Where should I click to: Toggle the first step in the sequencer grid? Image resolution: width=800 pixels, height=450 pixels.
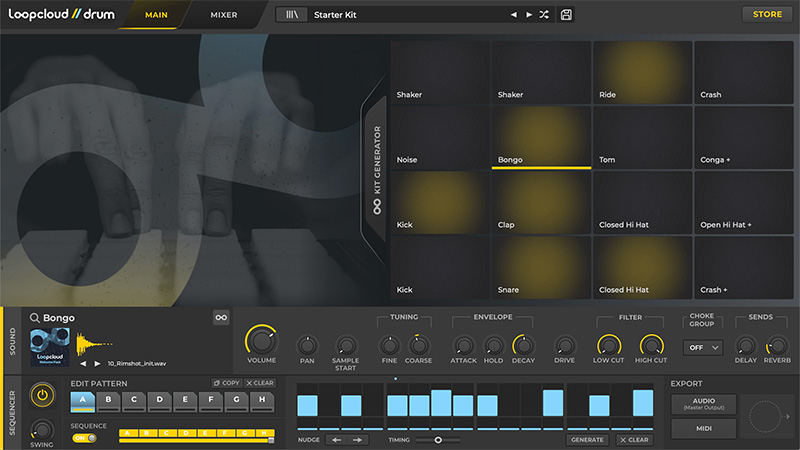307,405
